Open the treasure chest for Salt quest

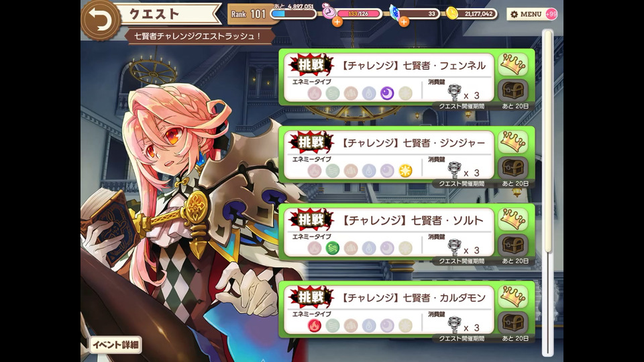click(513, 245)
